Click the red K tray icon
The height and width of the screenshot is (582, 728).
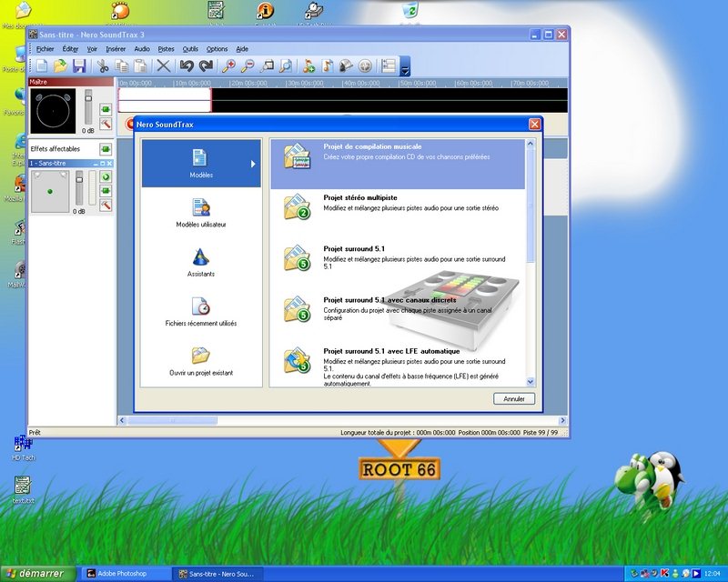[665, 574]
